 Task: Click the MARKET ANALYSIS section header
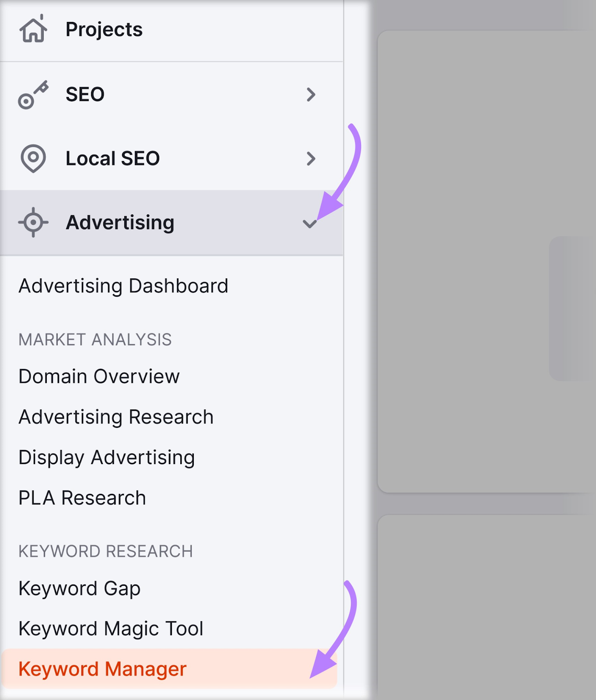coord(95,340)
